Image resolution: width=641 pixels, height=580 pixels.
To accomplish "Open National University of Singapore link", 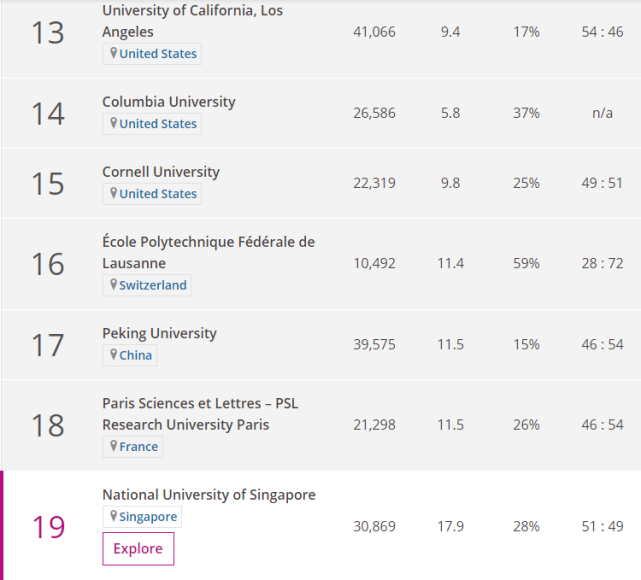I will pos(209,495).
